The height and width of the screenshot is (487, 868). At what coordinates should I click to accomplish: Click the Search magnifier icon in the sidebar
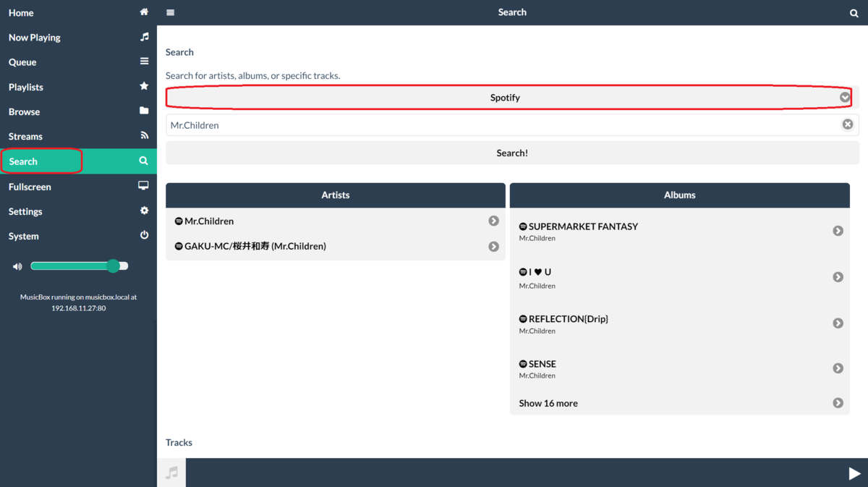click(x=143, y=161)
